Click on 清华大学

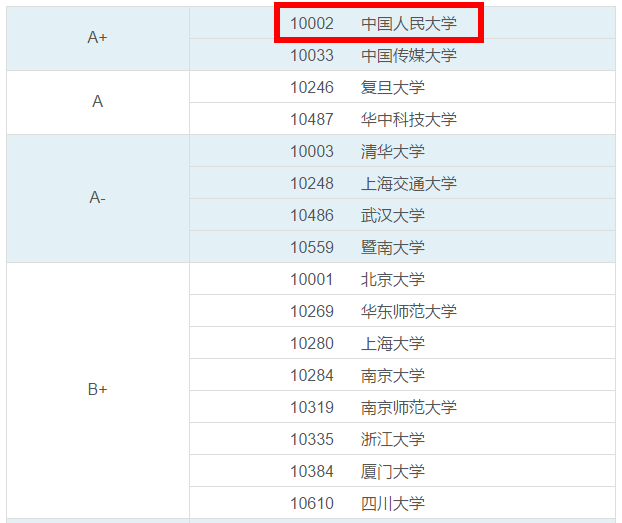point(392,151)
